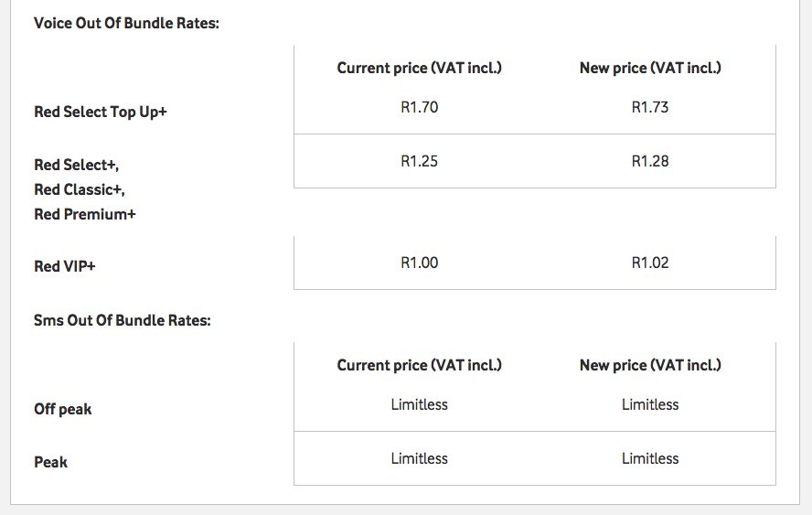This screenshot has width=812, height=515.
Task: Click Limitless in Off peak new price cell
Action: pos(650,404)
